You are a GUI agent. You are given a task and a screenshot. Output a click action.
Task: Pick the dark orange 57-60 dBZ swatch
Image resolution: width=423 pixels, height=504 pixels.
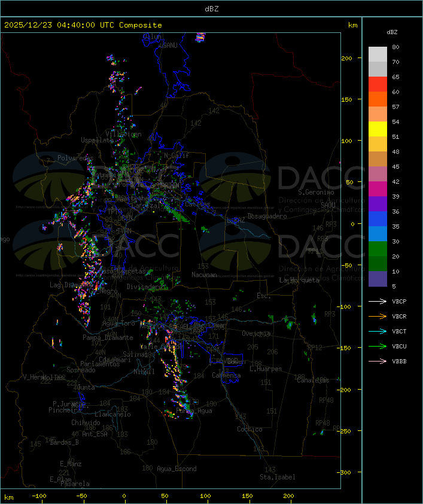click(x=378, y=99)
